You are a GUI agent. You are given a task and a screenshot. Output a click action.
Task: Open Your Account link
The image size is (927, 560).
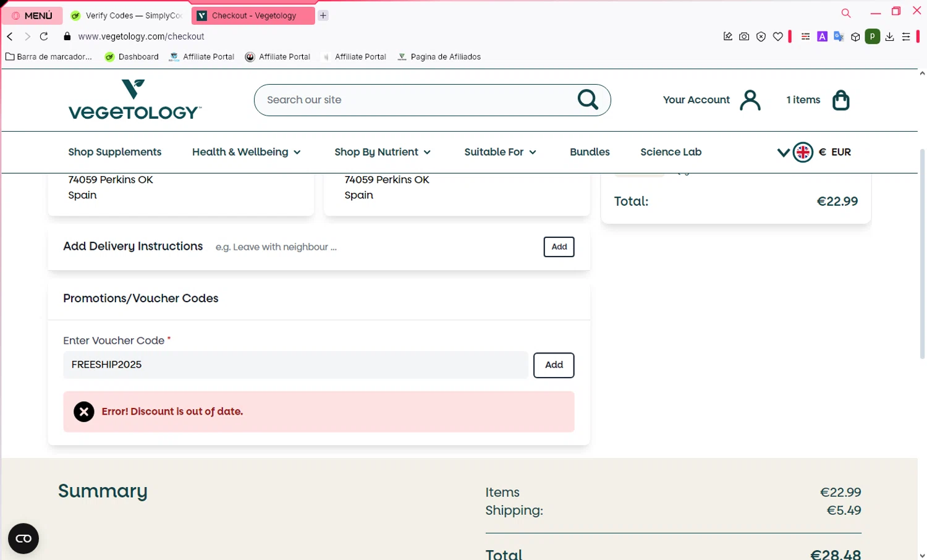(696, 100)
